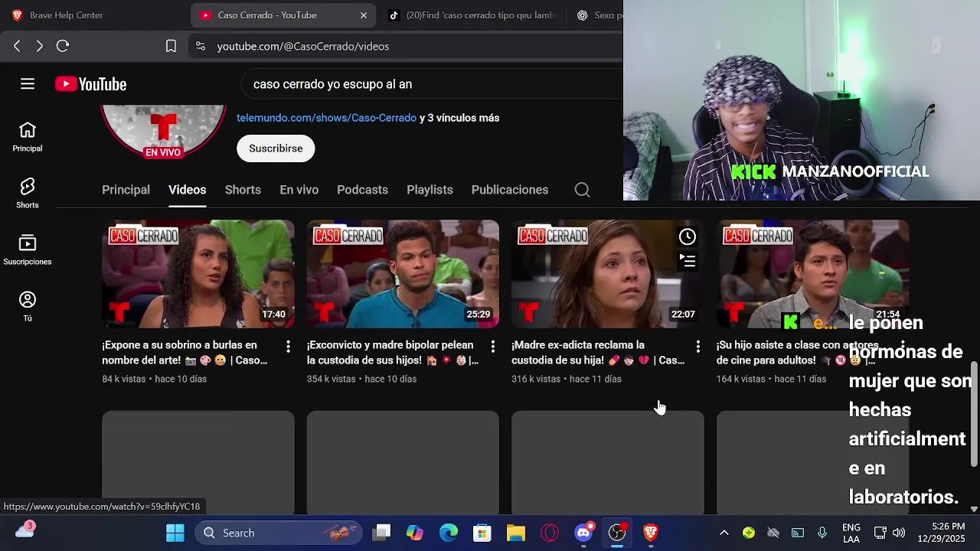The height and width of the screenshot is (551, 980).
Task: Open the channel Principal tab
Action: pyautogui.click(x=126, y=190)
